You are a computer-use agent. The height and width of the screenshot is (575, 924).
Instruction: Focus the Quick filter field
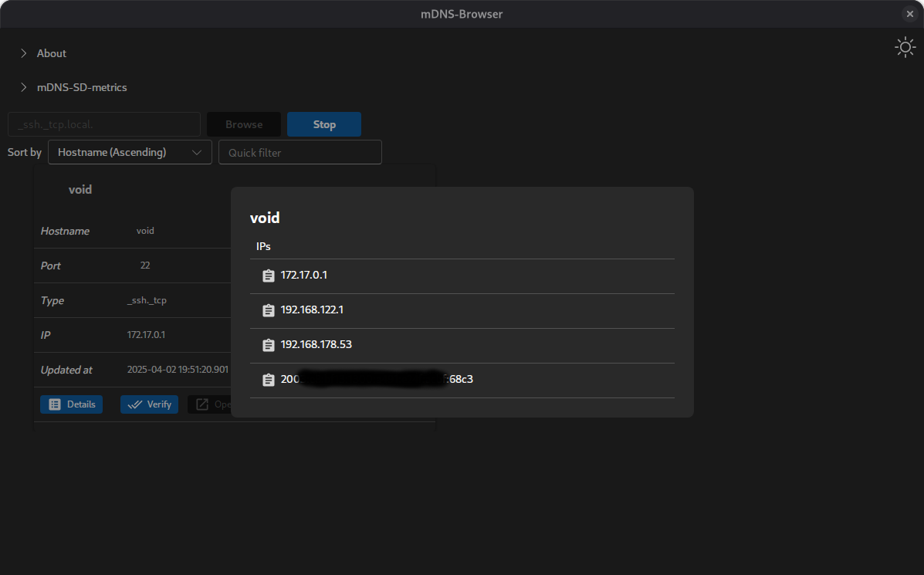[x=300, y=152]
